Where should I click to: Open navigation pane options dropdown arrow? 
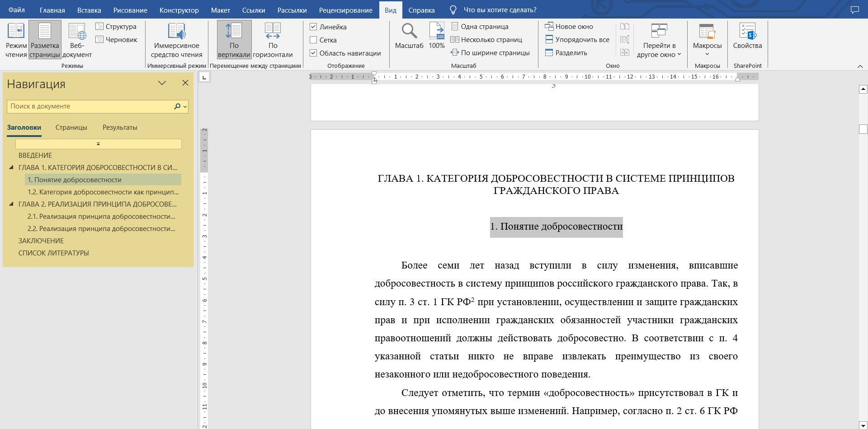pyautogui.click(x=162, y=83)
